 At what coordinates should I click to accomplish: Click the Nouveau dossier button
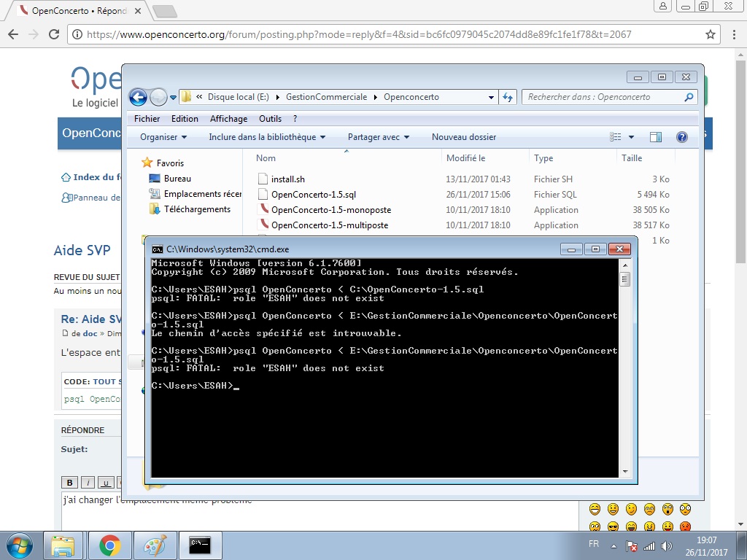click(464, 137)
